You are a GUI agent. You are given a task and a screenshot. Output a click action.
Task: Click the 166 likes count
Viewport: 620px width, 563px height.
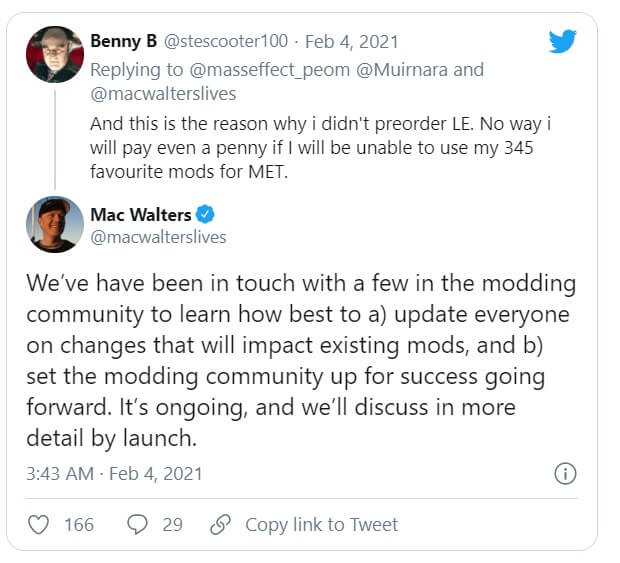(77, 524)
